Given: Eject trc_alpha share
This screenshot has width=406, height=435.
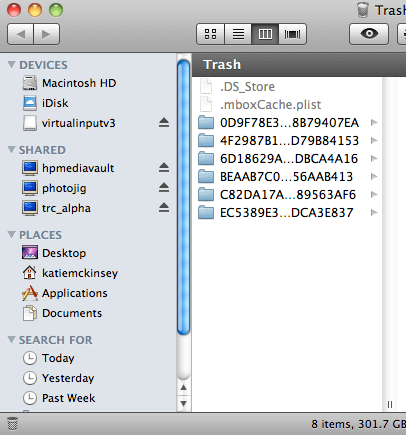Looking at the screenshot, I should (164, 208).
